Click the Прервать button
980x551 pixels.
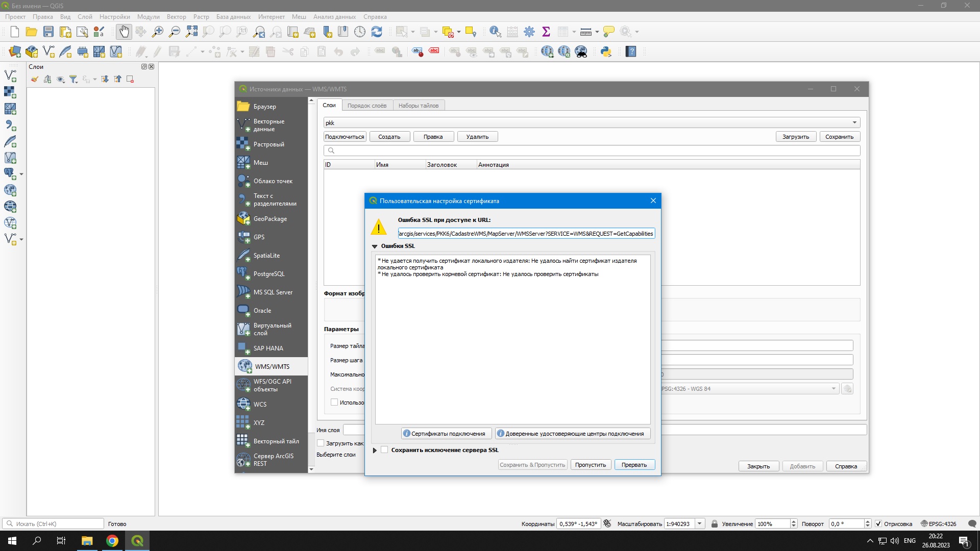634,465
